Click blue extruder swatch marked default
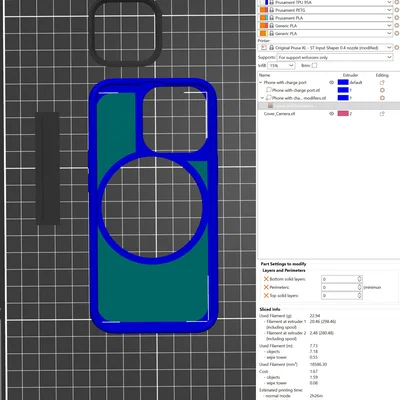 [x=343, y=82]
